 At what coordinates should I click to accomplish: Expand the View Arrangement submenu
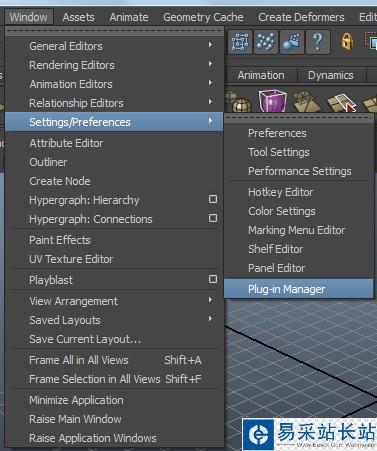pos(114,301)
